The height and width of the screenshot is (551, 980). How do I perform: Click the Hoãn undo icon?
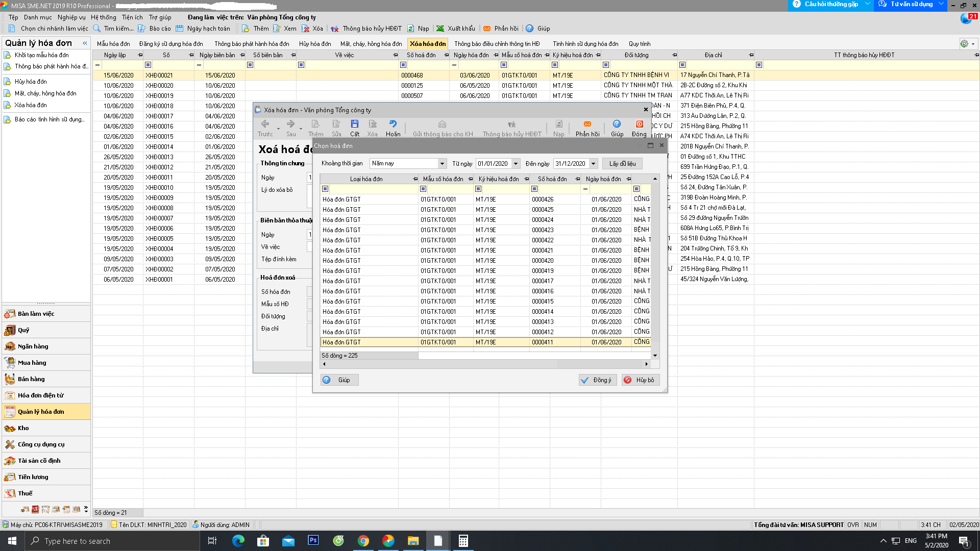coord(393,124)
